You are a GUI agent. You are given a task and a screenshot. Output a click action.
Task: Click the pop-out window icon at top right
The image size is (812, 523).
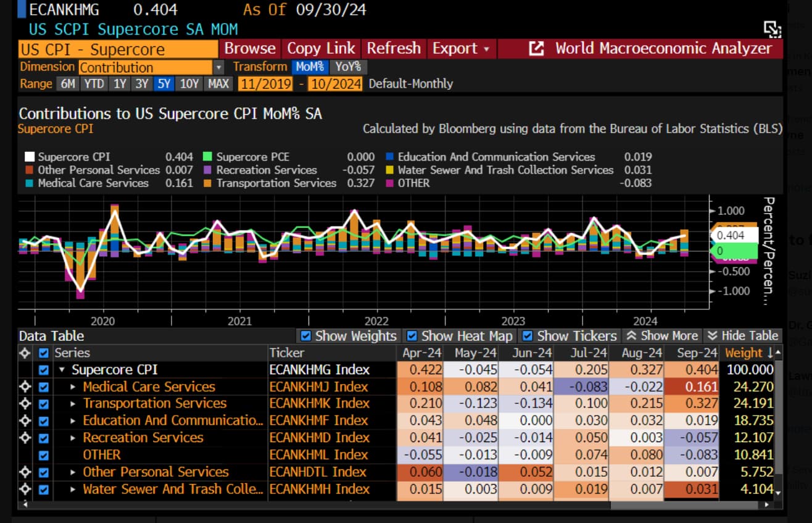773,29
